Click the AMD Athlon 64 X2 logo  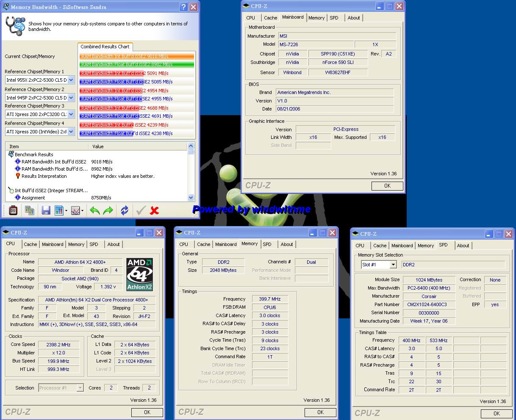tap(139, 274)
